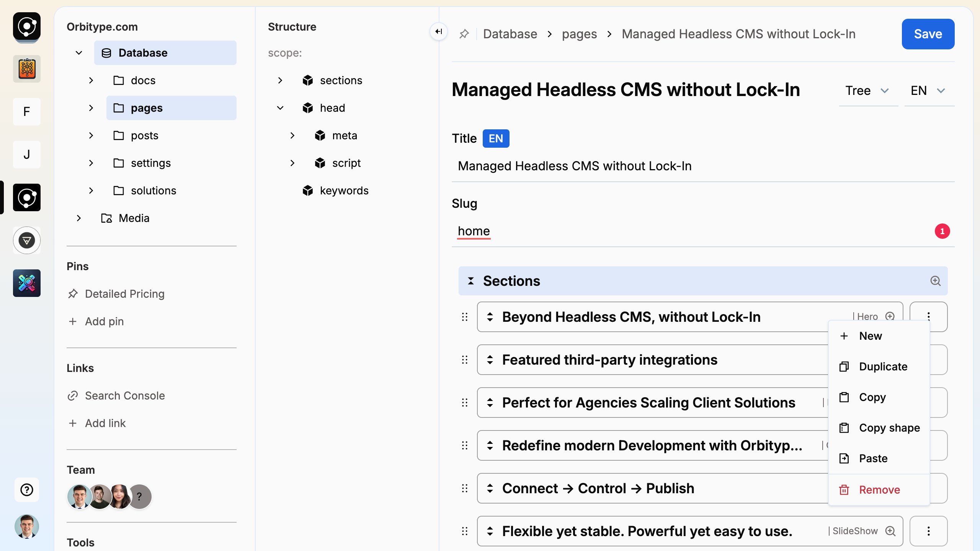
Task: Toggle expand on Redefine modern Development row
Action: point(490,445)
